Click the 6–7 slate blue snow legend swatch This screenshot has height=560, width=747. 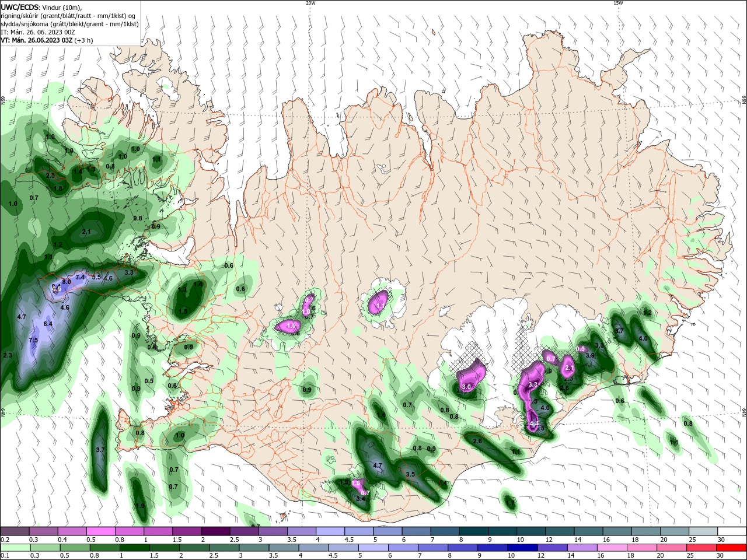coord(416,531)
